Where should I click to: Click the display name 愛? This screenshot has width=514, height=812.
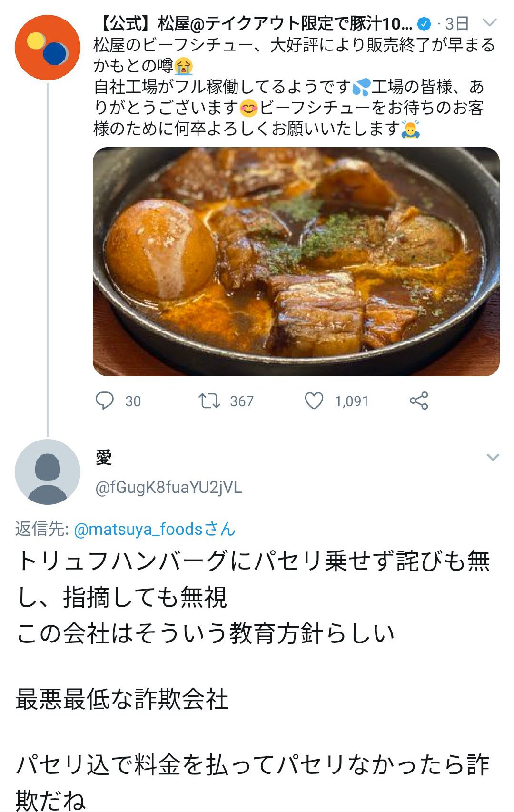104,458
